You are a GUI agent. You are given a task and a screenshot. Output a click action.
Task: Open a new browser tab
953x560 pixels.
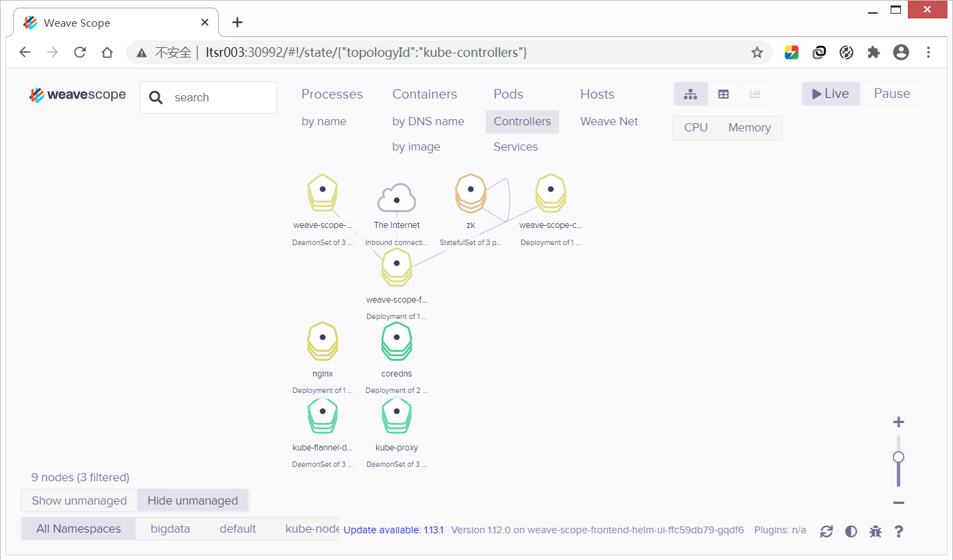coord(237,23)
